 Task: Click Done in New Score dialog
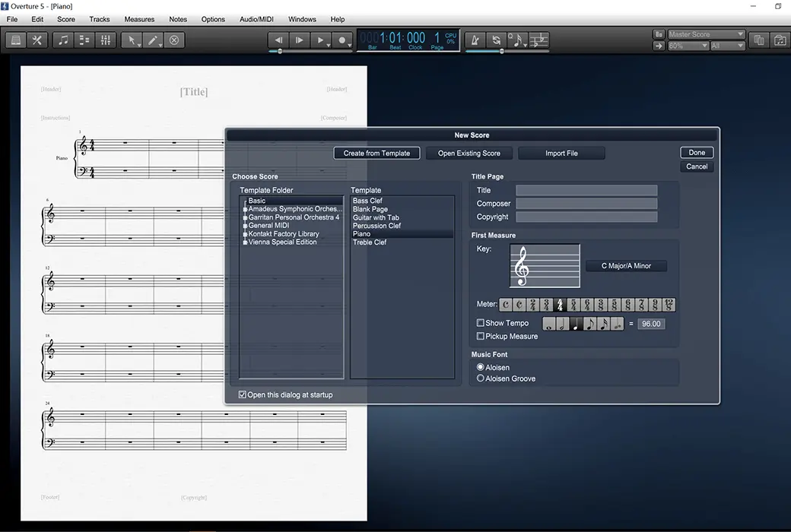point(697,152)
